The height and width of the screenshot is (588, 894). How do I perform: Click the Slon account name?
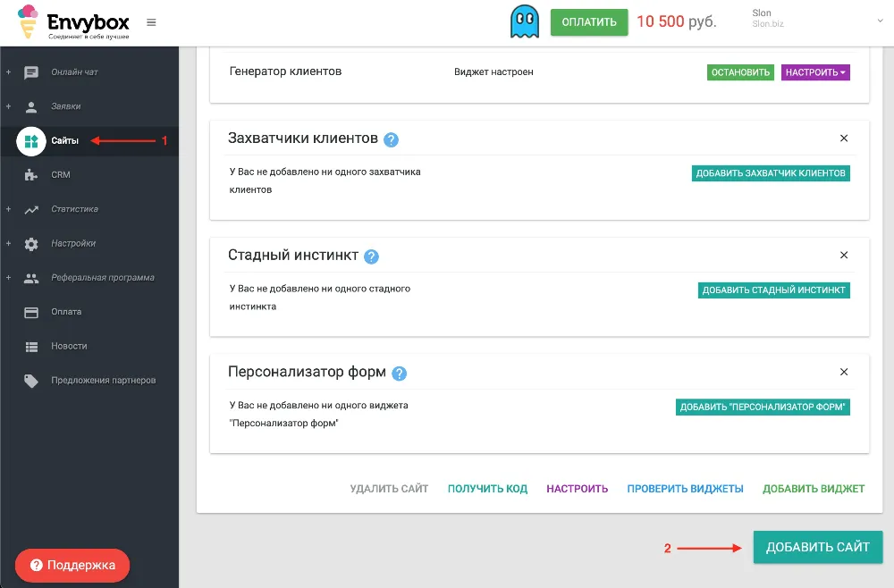coord(761,13)
